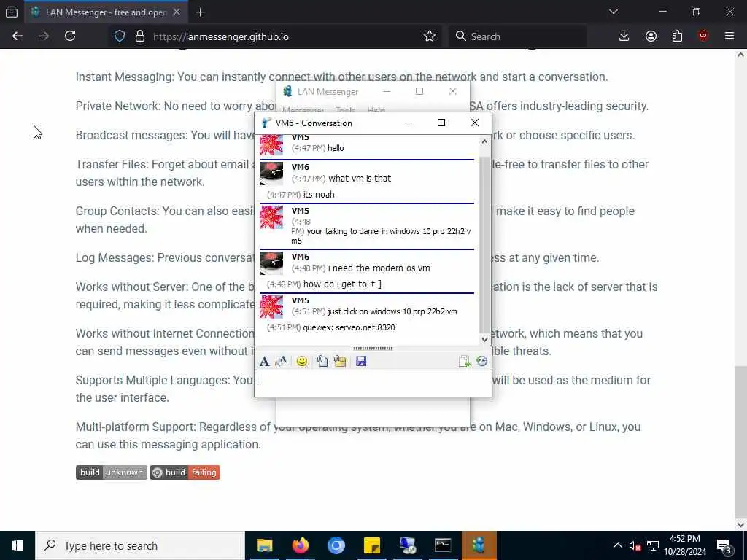
Task: Go back with the browser back arrow
Action: pyautogui.click(x=18, y=36)
